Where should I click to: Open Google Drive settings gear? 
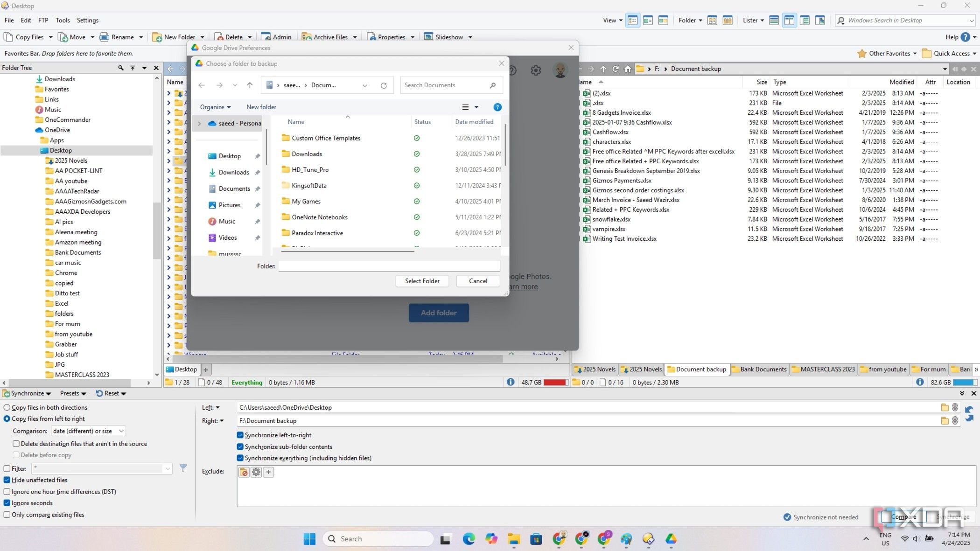coord(536,70)
